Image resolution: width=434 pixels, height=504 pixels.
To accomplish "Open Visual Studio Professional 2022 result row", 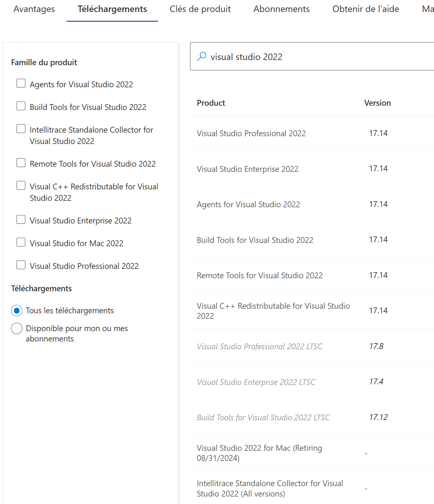I will click(251, 134).
